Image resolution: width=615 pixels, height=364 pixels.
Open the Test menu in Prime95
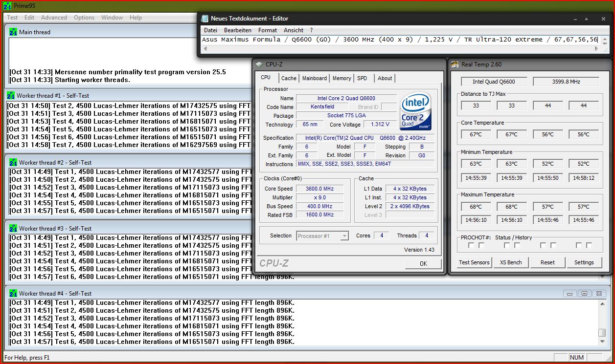12,18
